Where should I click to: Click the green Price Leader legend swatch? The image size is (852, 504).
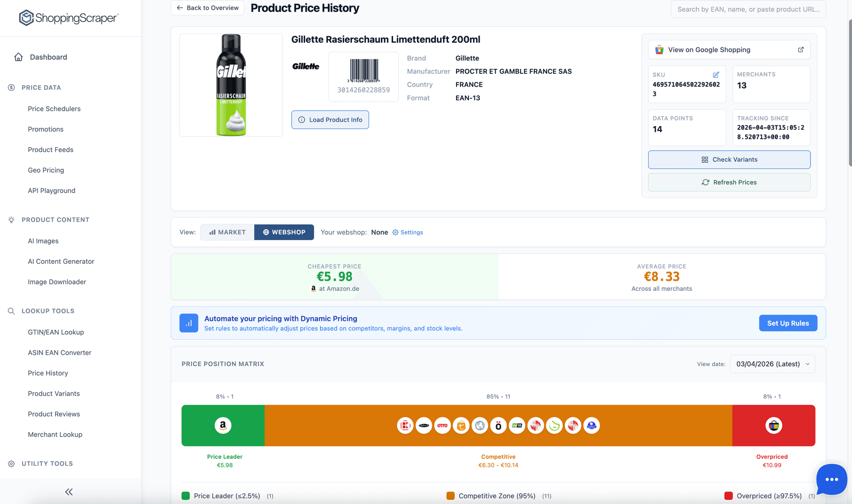coord(185,496)
